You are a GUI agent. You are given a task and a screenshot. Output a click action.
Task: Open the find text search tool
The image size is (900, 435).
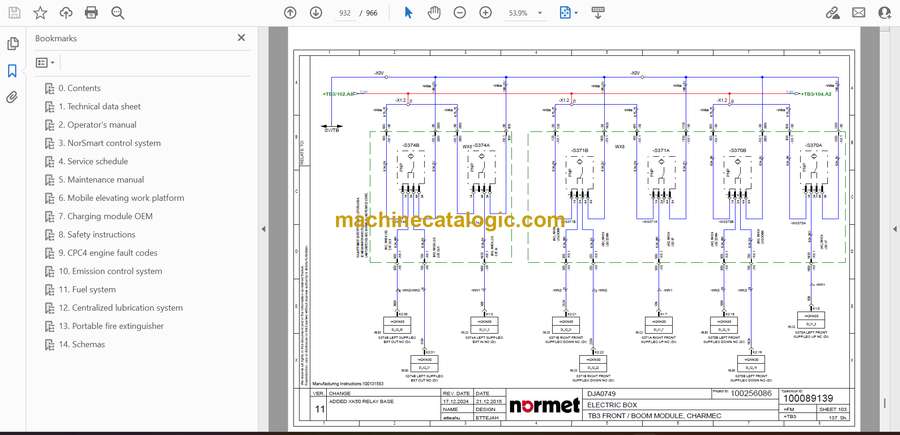(118, 13)
